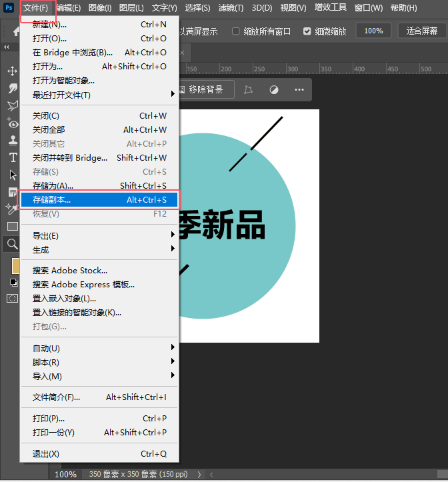The image size is (448, 482).
Task: Select the Rectangle shape tool
Action: tap(12, 227)
